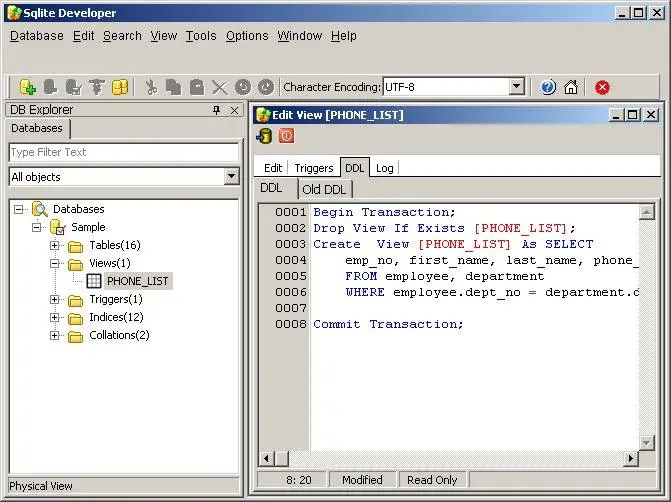
Task: Switch to the Log tab
Action: [384, 168]
